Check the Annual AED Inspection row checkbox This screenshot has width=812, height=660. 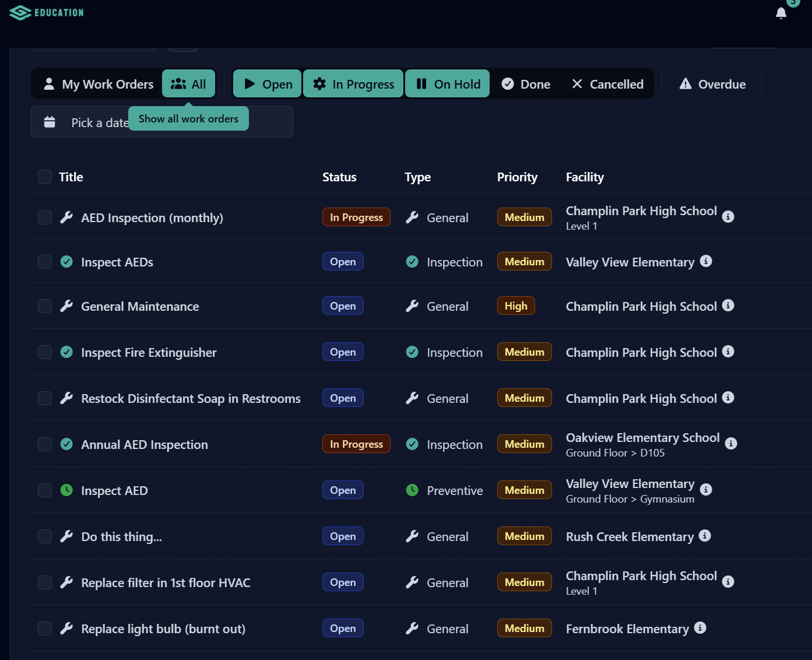45,444
